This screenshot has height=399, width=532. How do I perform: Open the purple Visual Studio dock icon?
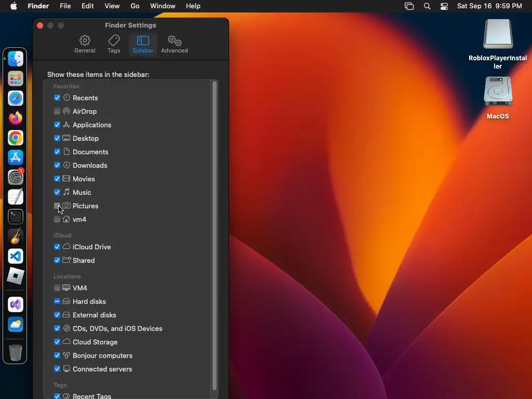click(15, 304)
